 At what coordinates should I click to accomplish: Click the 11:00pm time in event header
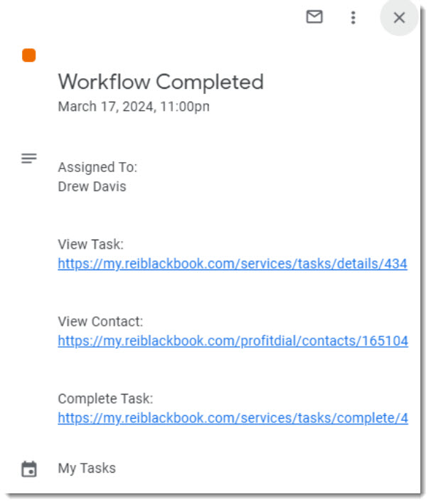point(185,107)
